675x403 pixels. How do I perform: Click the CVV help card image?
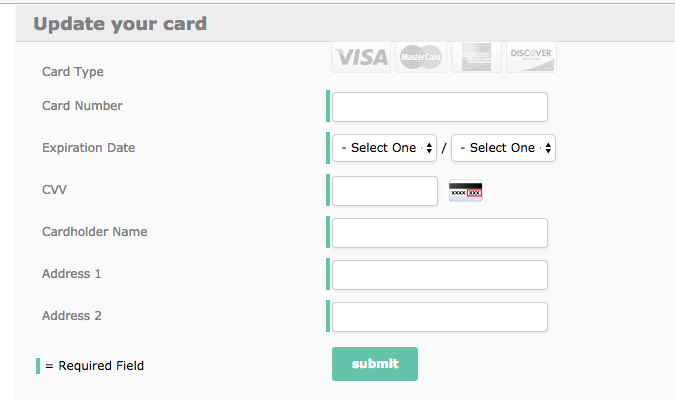coord(465,191)
